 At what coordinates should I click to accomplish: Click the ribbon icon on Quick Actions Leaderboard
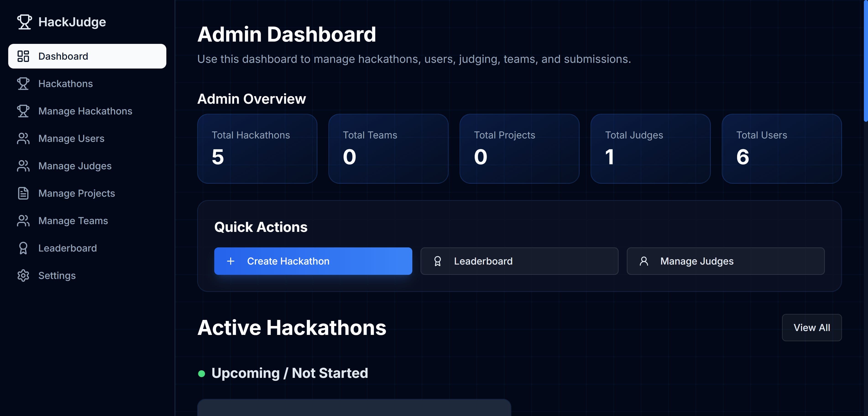[437, 261]
